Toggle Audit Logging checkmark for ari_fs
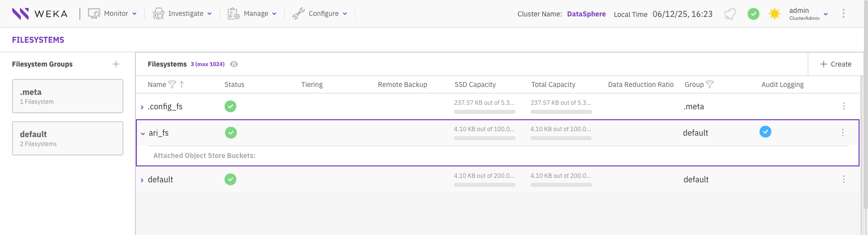Screen dimensions: 868x235 click(765, 132)
